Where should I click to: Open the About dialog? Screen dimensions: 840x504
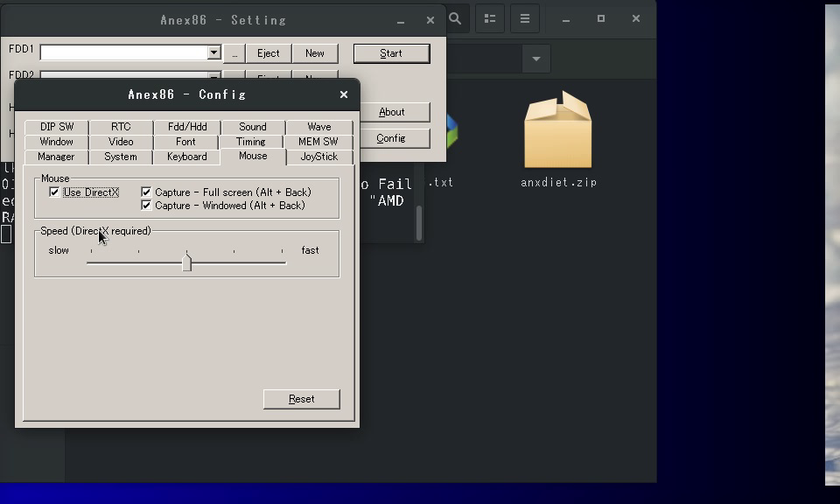click(392, 112)
